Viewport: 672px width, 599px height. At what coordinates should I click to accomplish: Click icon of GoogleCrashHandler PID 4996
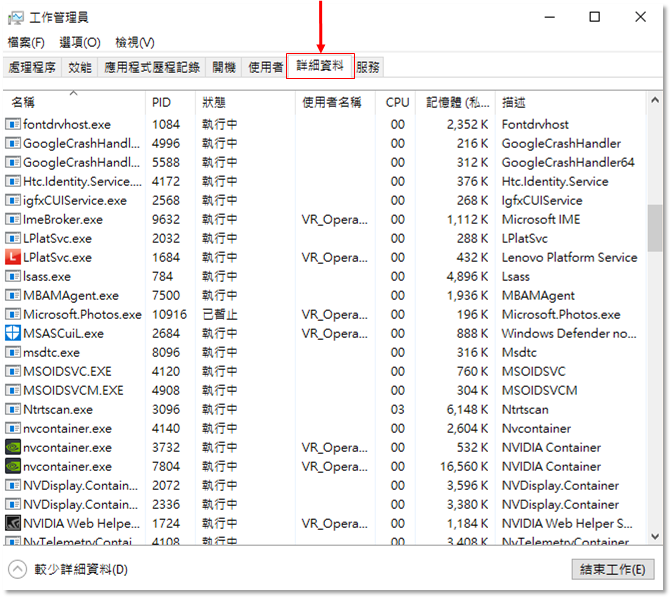(x=13, y=144)
